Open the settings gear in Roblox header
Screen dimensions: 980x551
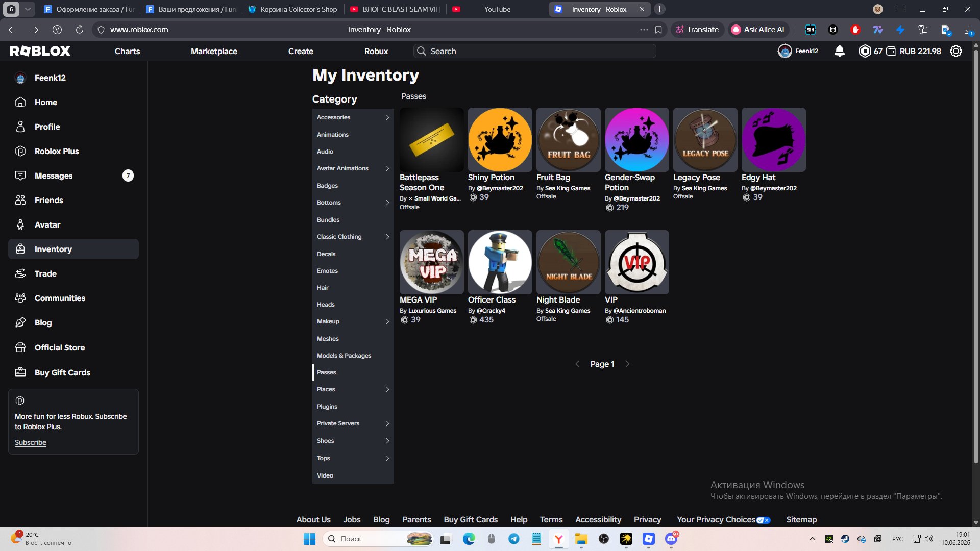(x=956, y=51)
